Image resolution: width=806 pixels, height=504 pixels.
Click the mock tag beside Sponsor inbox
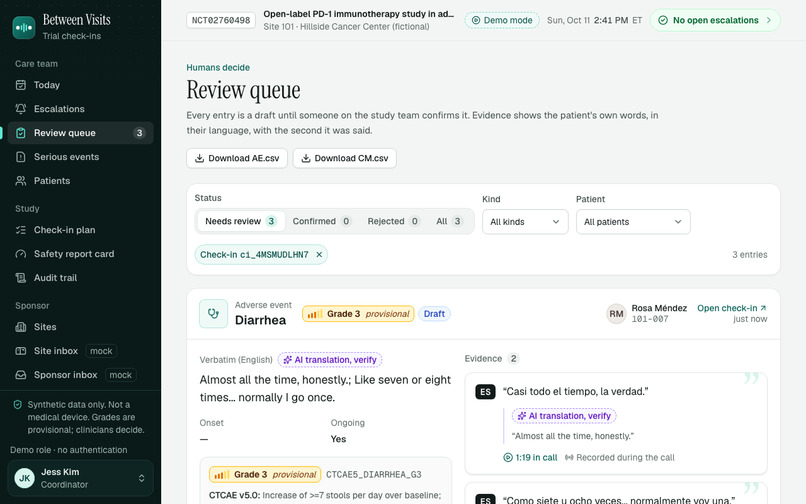click(120, 375)
